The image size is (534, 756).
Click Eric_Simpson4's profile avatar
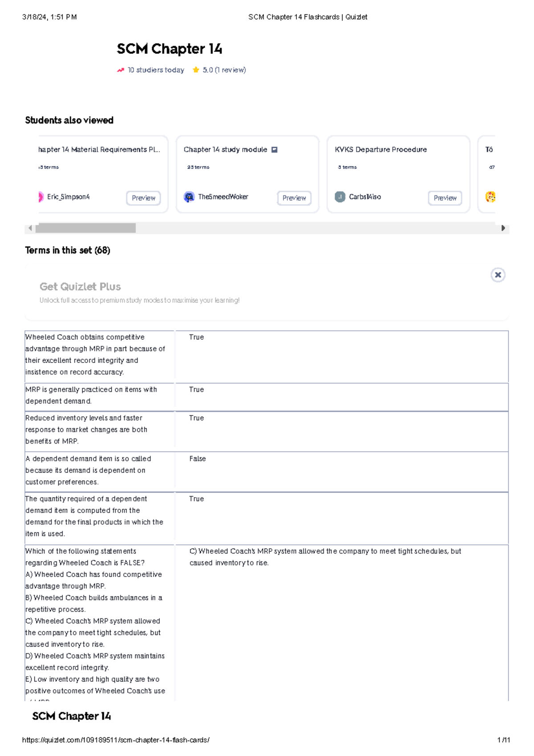point(41,196)
